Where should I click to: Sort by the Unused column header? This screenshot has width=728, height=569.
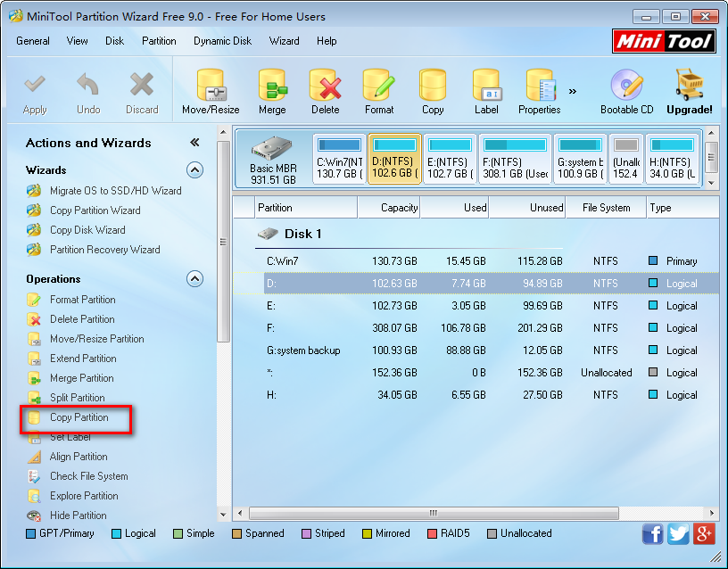tap(527, 208)
